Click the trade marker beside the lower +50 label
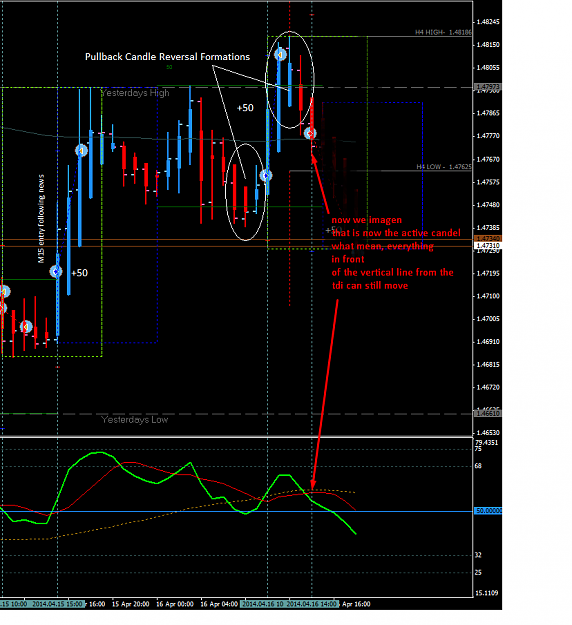Screen dimensions: 572x625 pos(56,272)
